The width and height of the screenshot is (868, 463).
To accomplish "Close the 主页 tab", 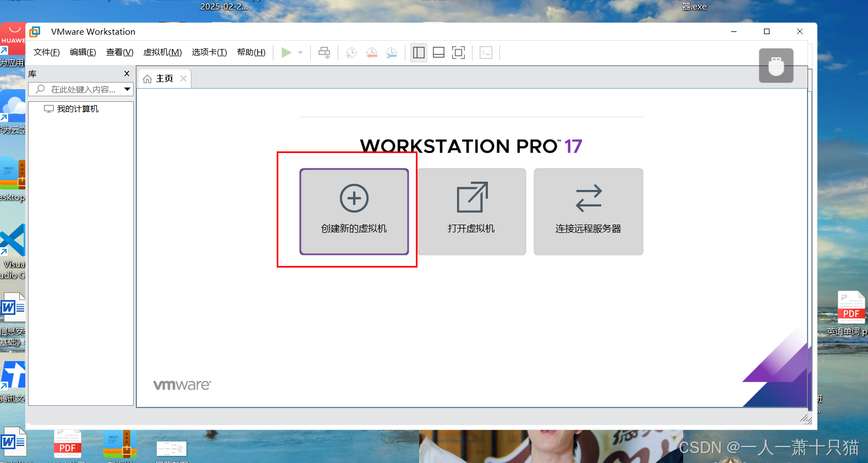I will pyautogui.click(x=184, y=79).
